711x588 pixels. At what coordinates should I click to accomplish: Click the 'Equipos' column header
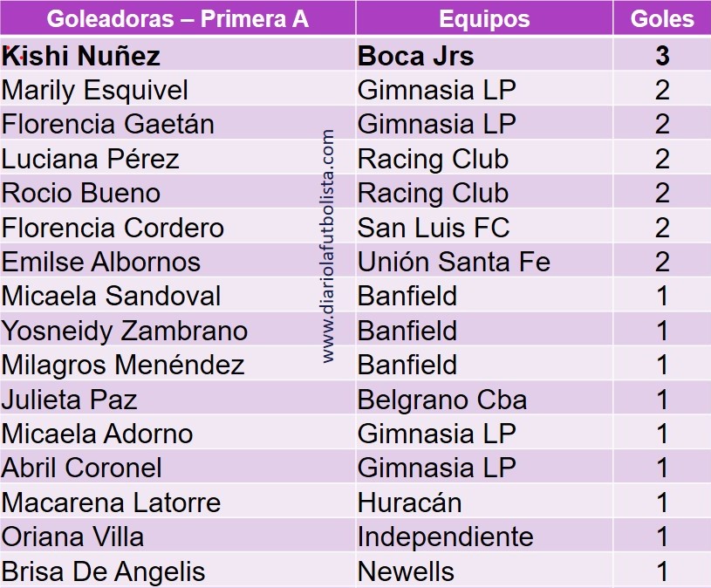(x=483, y=18)
